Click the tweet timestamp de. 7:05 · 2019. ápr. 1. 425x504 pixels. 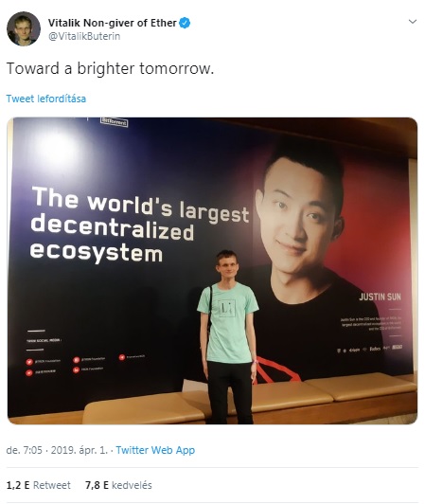(x=57, y=450)
